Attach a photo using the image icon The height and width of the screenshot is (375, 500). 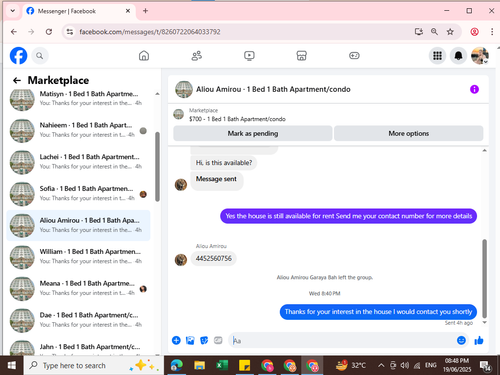pos(190,340)
